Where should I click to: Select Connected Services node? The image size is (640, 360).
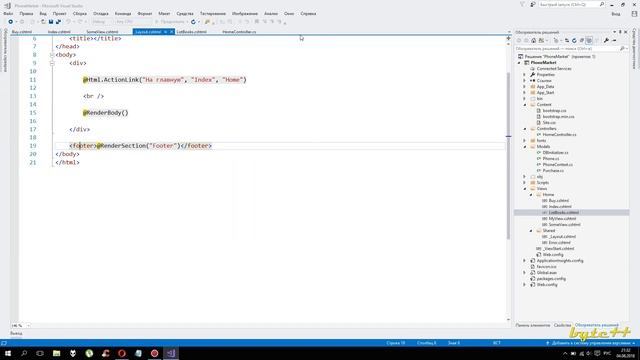(554, 69)
